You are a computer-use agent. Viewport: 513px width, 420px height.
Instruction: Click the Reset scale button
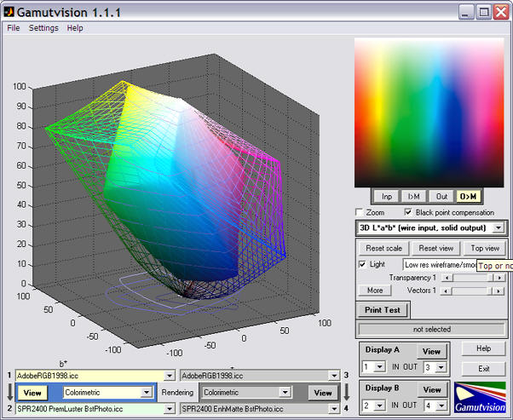pyautogui.click(x=383, y=248)
